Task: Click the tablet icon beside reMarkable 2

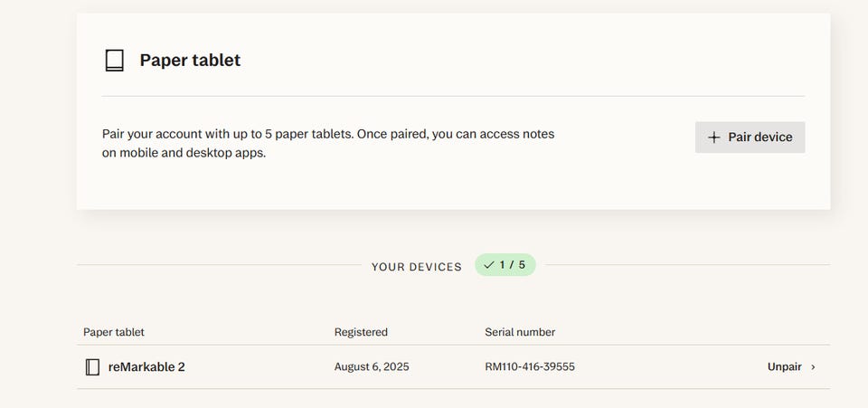Action: click(91, 367)
